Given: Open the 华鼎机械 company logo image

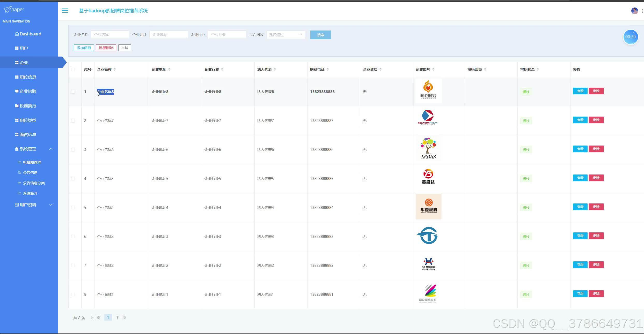Looking at the screenshot, I should coord(429,264).
